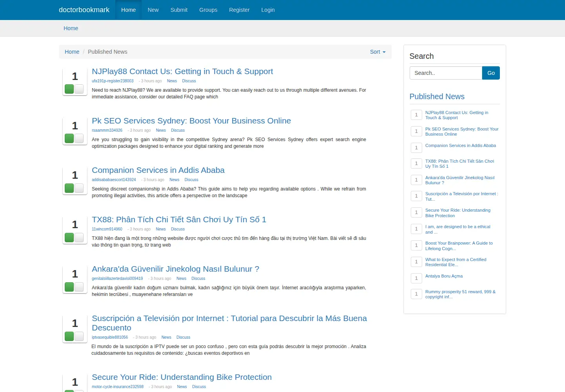This screenshot has width=565, height=392.
Task: Upvote the Pk SEO Services Sydney post
Action: coord(69,138)
